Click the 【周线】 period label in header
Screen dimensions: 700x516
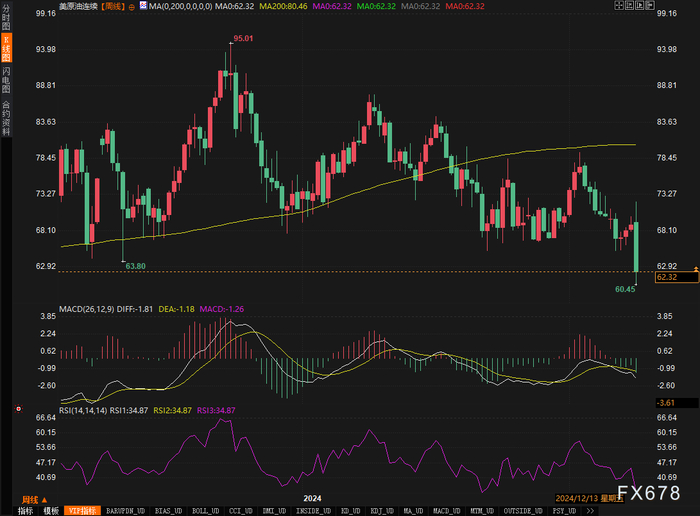click(112, 6)
